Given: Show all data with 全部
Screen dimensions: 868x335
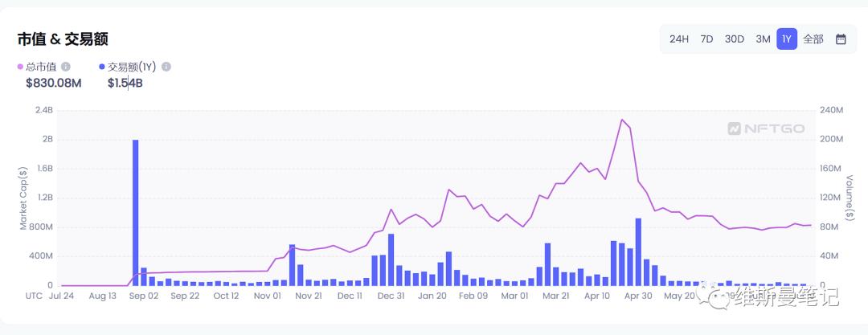Looking at the screenshot, I should click(813, 39).
